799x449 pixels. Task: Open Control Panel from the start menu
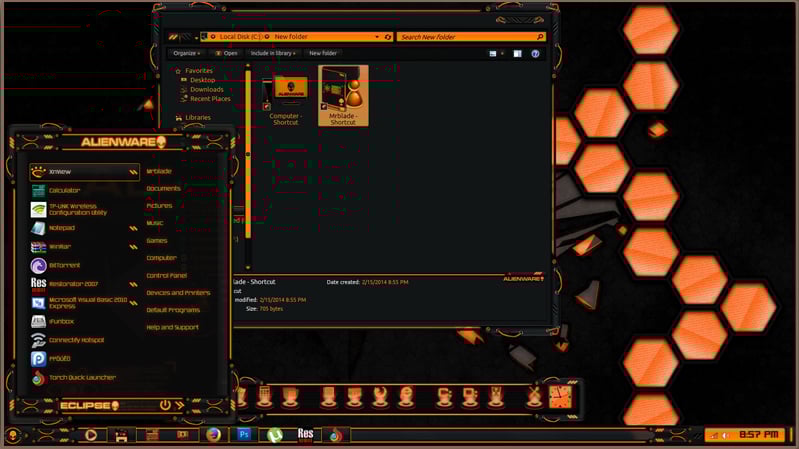pyautogui.click(x=167, y=276)
